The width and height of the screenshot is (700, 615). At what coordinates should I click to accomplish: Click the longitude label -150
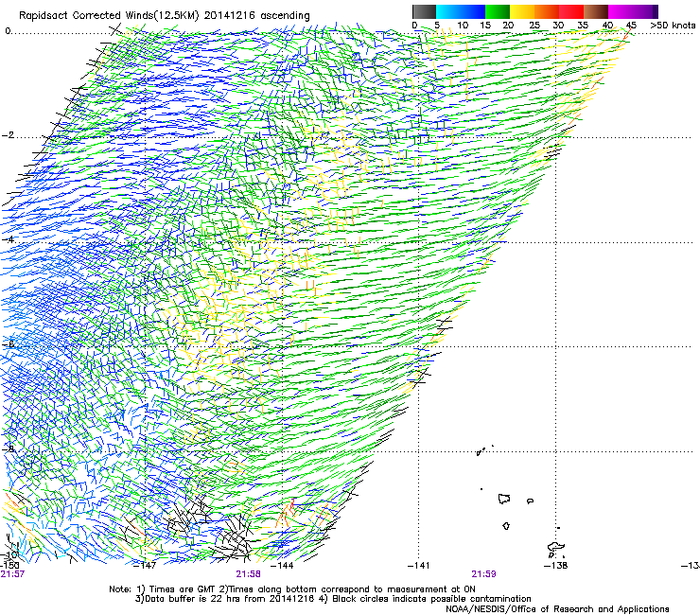coord(9,566)
